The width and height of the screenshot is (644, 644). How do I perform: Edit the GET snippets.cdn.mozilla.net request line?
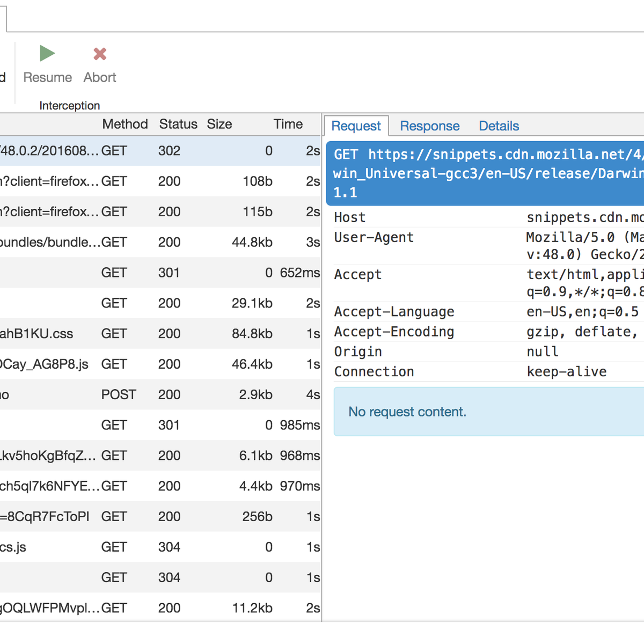click(x=485, y=173)
